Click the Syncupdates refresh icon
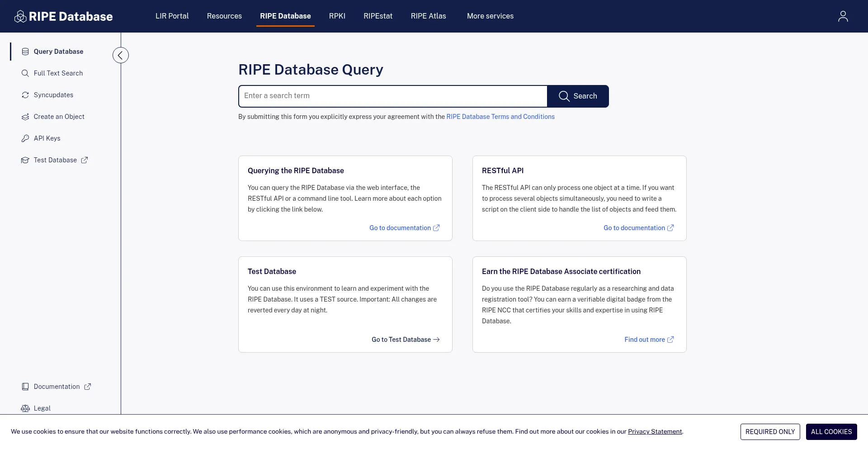Viewport: 868px width, 449px height. (x=25, y=95)
